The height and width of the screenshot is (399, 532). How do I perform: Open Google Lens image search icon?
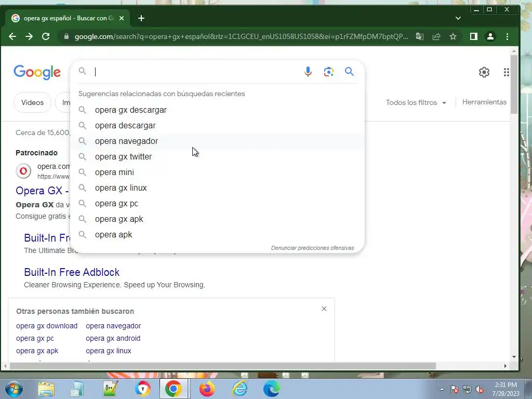(328, 72)
